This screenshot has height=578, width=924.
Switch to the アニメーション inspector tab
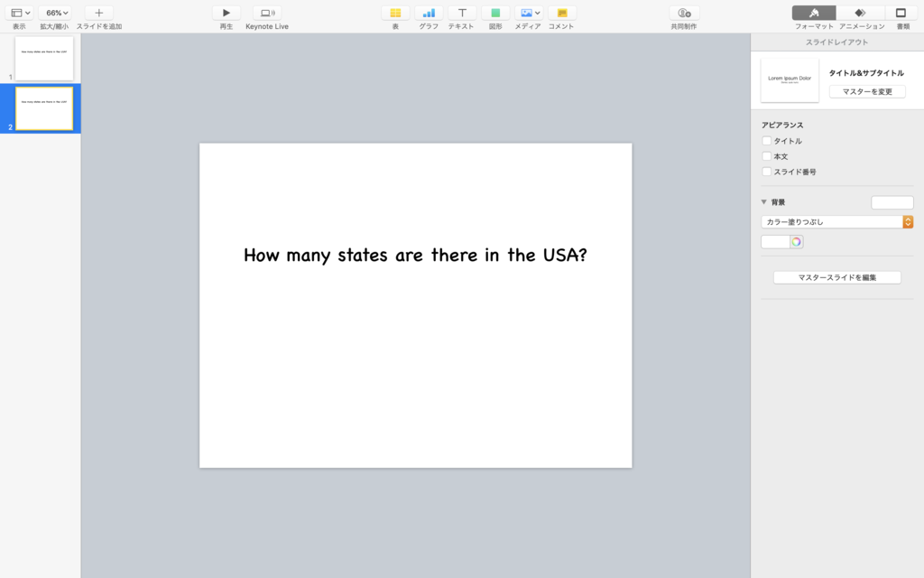pos(860,13)
